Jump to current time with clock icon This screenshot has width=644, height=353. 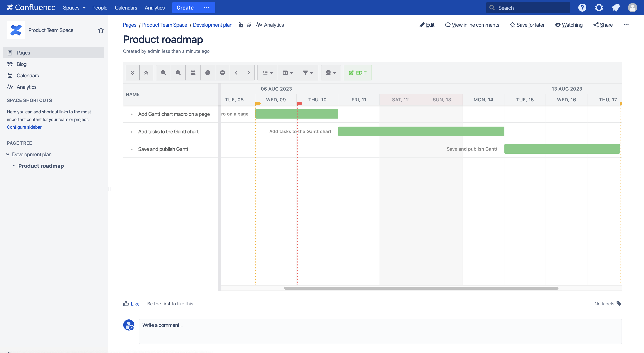tap(208, 73)
